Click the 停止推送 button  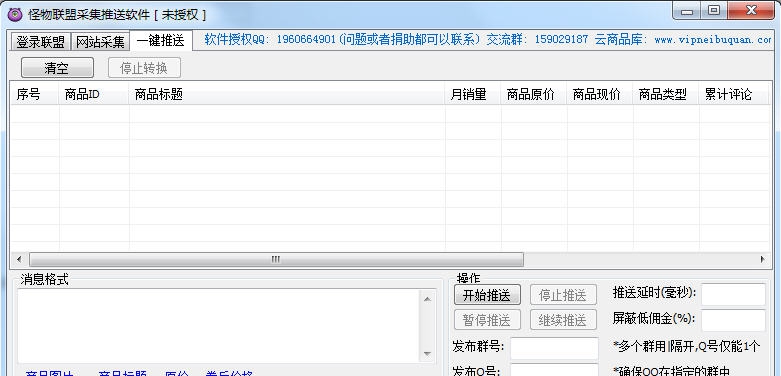[x=563, y=295]
